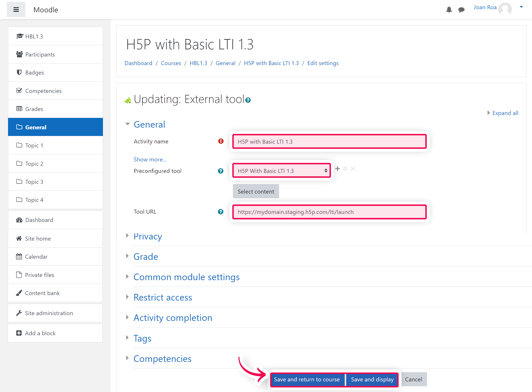Click the Dashboard gauge icon
The image size is (532, 392).
click(x=19, y=220)
